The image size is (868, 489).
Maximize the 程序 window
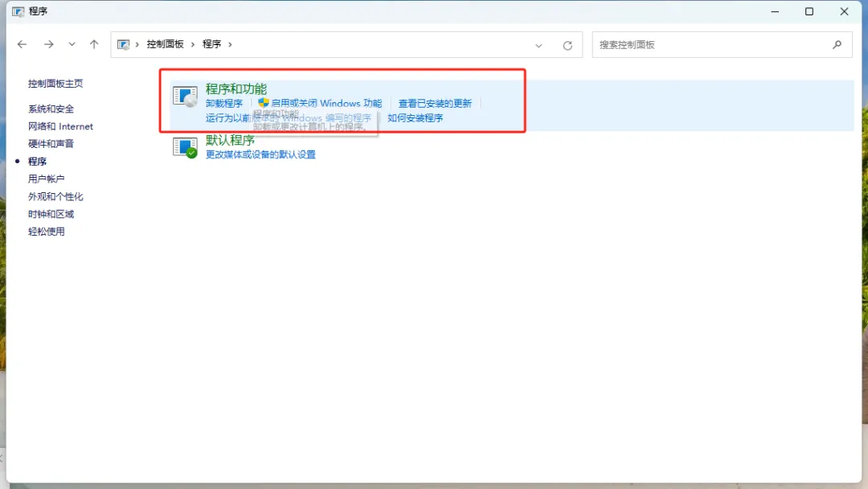809,11
